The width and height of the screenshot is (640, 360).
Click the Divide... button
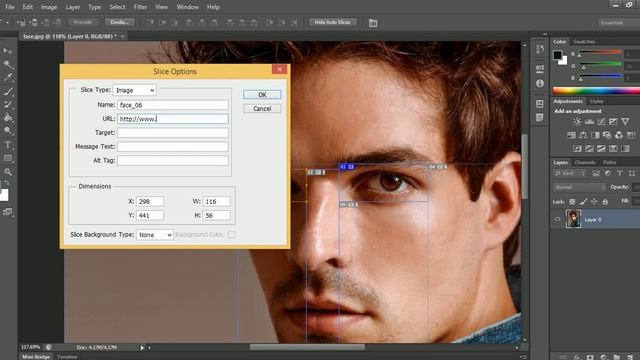(120, 22)
